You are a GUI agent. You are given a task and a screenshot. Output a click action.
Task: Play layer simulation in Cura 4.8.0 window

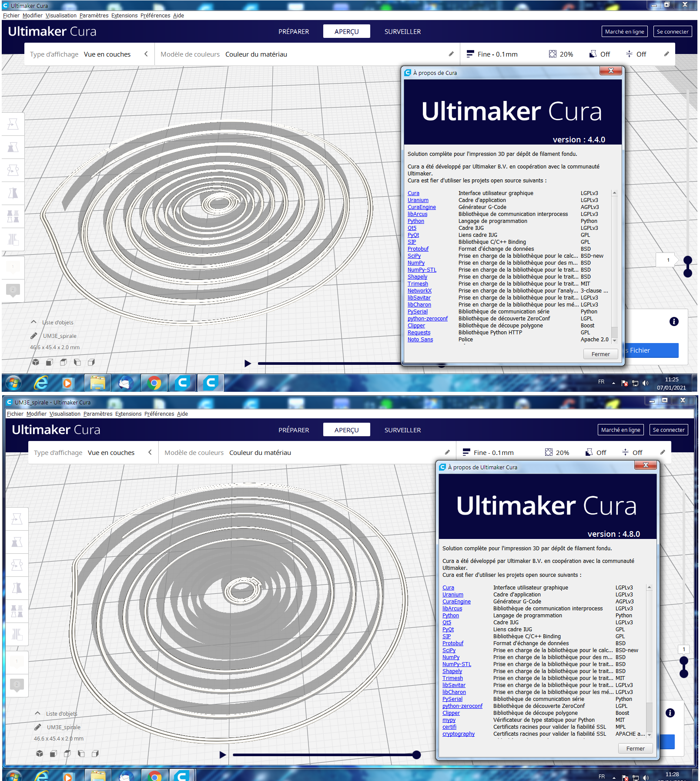pos(222,754)
